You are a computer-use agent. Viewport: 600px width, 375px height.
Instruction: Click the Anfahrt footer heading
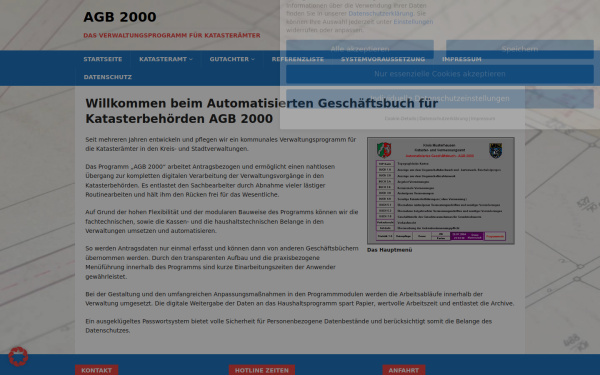pyautogui.click(x=404, y=370)
